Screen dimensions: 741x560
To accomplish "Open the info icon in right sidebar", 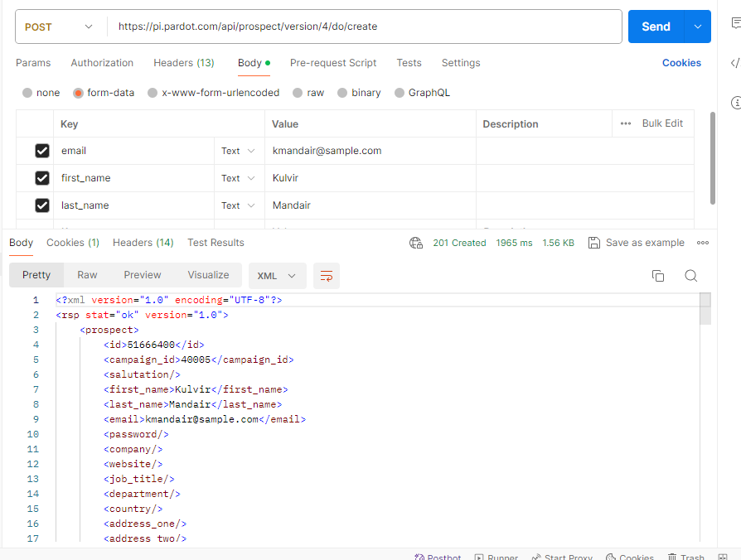I will 736,103.
